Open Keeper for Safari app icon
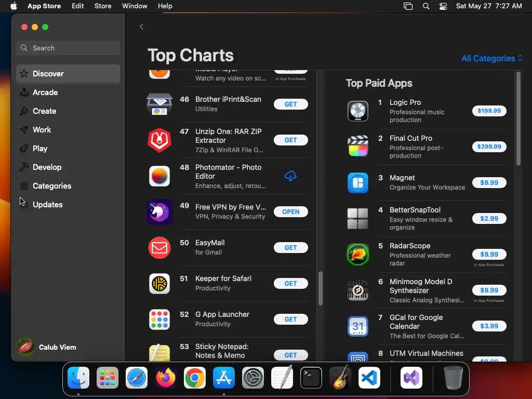 tap(159, 284)
